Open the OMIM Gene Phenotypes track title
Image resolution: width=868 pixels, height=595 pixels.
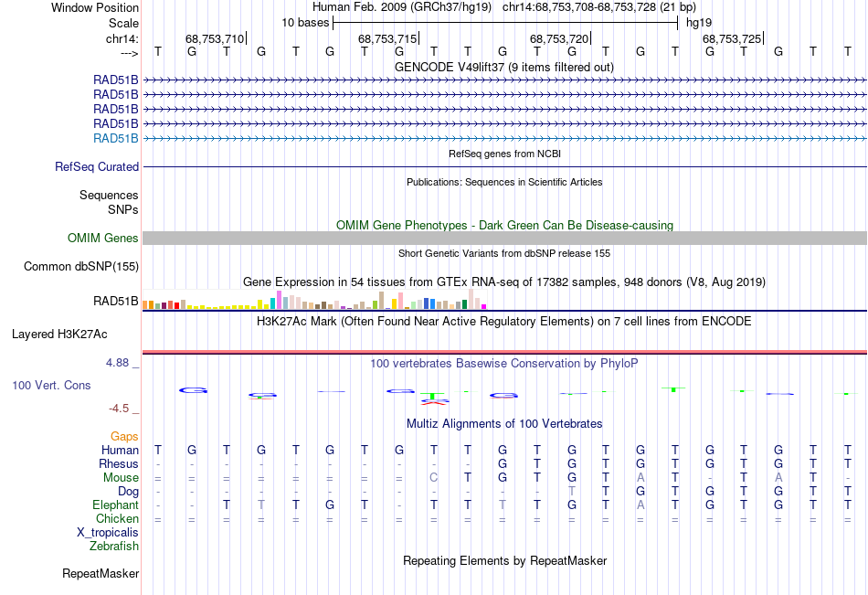pos(504,225)
